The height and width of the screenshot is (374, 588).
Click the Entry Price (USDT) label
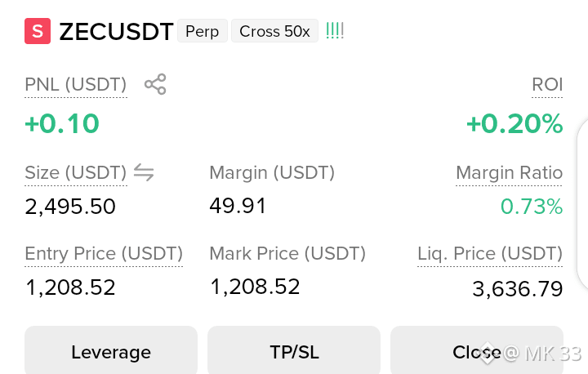pyautogui.click(x=104, y=254)
